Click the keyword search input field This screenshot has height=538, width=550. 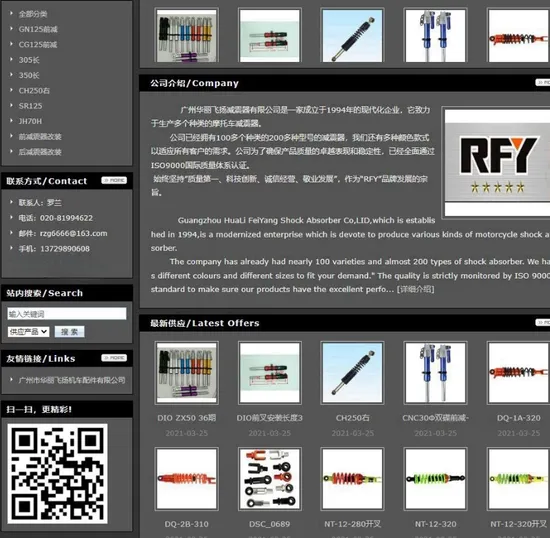(67, 314)
